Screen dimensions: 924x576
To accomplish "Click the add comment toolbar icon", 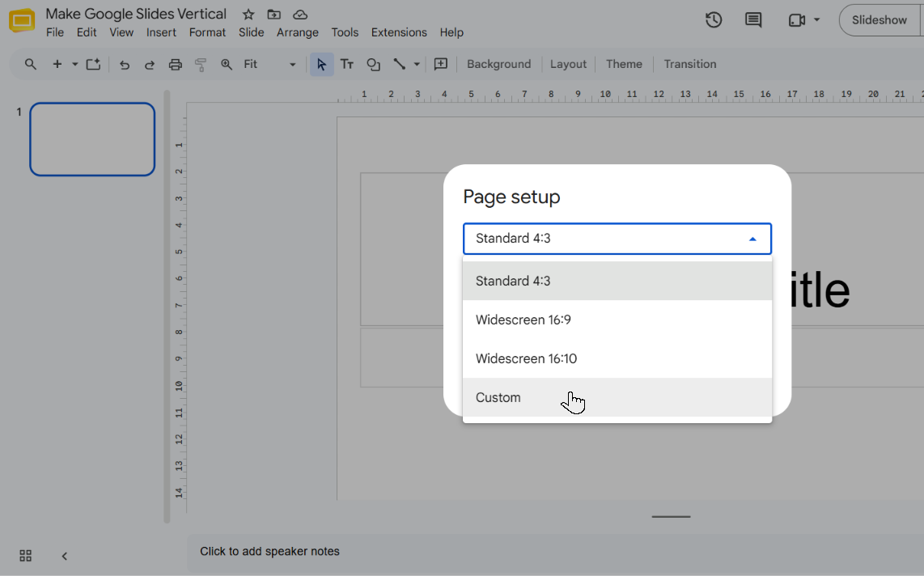I will coord(441,64).
